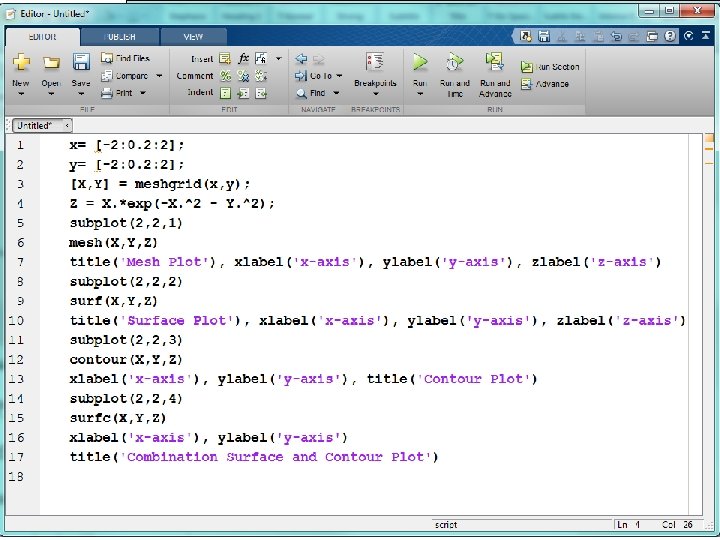The width and height of the screenshot is (720, 540).
Task: Open the Find dropdown arrow
Action: tap(336, 93)
